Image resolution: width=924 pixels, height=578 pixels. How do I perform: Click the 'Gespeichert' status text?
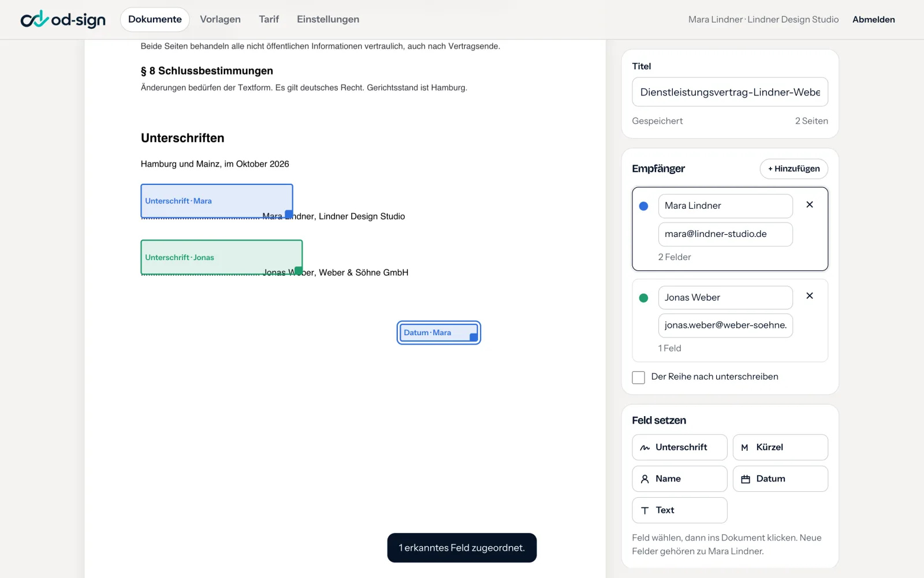[657, 121]
